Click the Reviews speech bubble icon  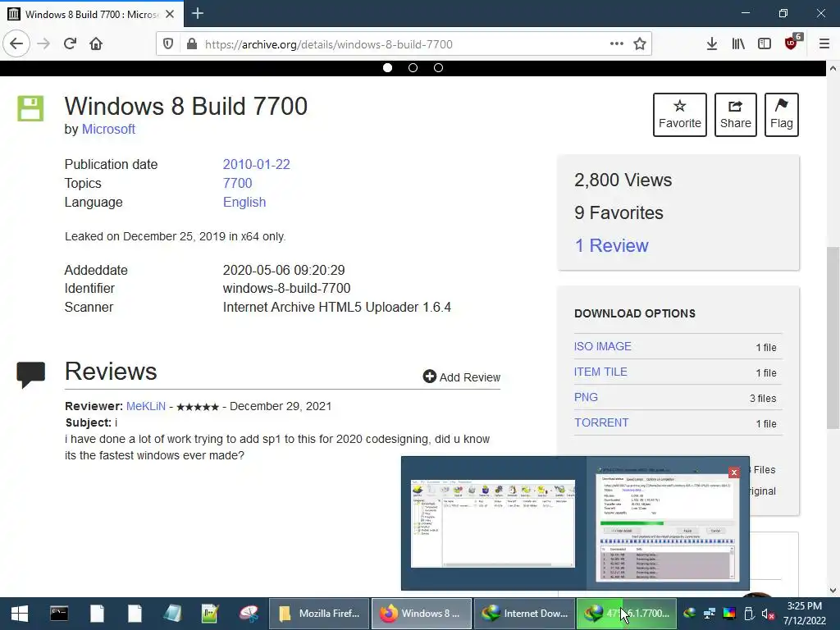[31, 374]
